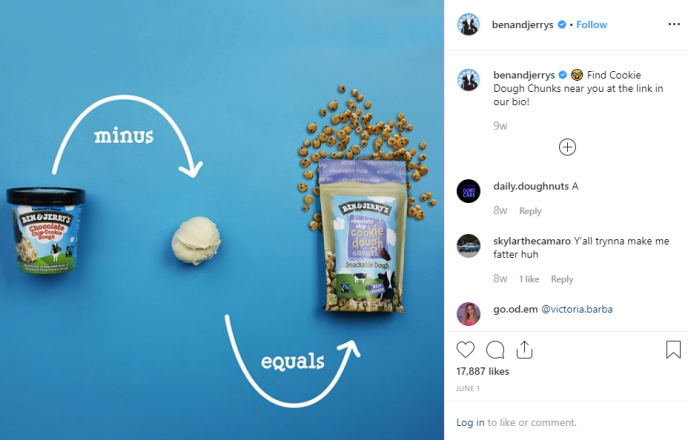
Task: Open comments with the speech bubble icon
Action: [495, 350]
